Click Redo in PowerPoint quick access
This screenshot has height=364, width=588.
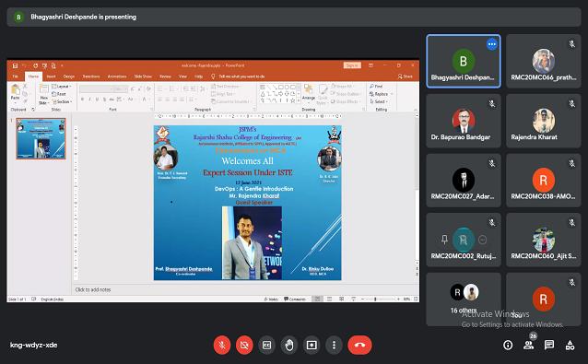[35, 66]
